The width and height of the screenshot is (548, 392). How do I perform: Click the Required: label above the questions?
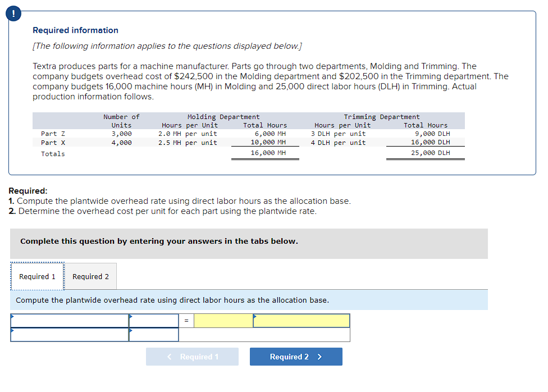tap(28, 191)
